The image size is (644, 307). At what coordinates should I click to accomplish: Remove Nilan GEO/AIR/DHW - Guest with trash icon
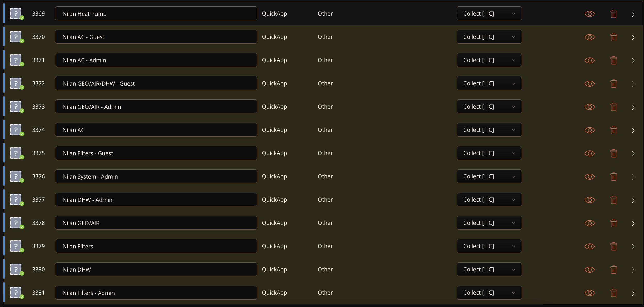[x=614, y=83]
